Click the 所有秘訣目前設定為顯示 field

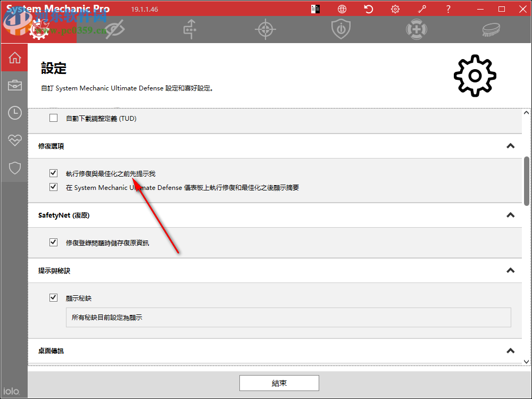coord(288,318)
